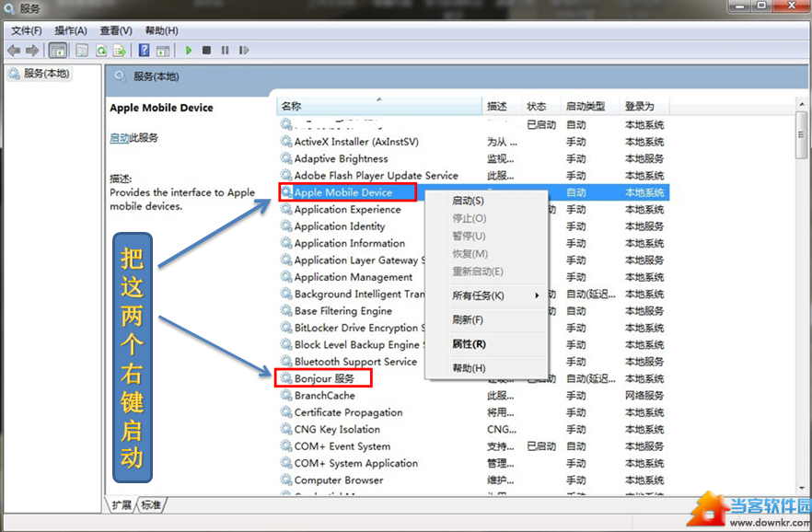Select COM+ Event System service
Screen dimensions: 812x532
tap(342, 446)
